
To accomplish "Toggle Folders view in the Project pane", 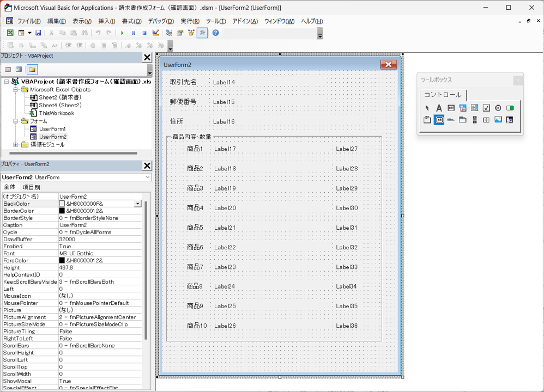I will [32, 70].
